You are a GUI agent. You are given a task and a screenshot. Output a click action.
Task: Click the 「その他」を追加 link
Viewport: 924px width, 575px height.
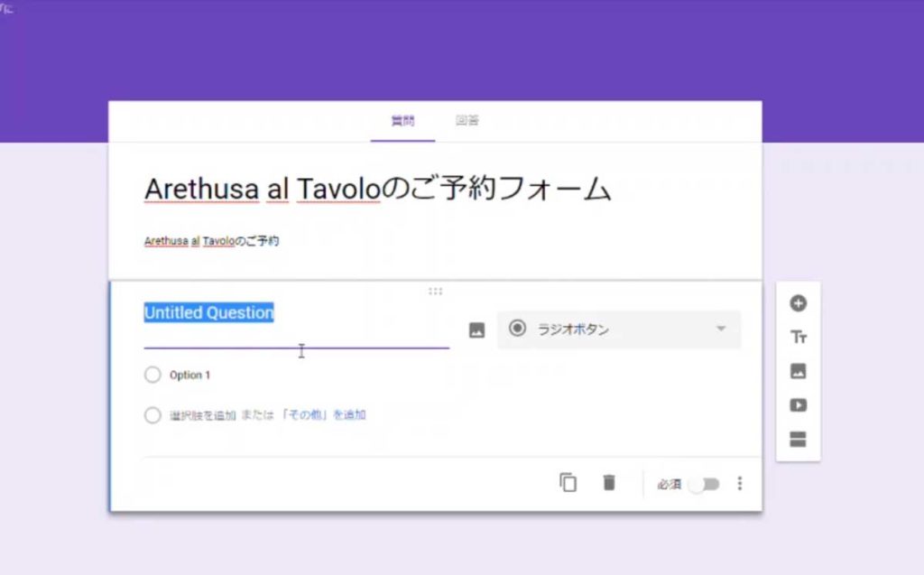pyautogui.click(x=323, y=415)
